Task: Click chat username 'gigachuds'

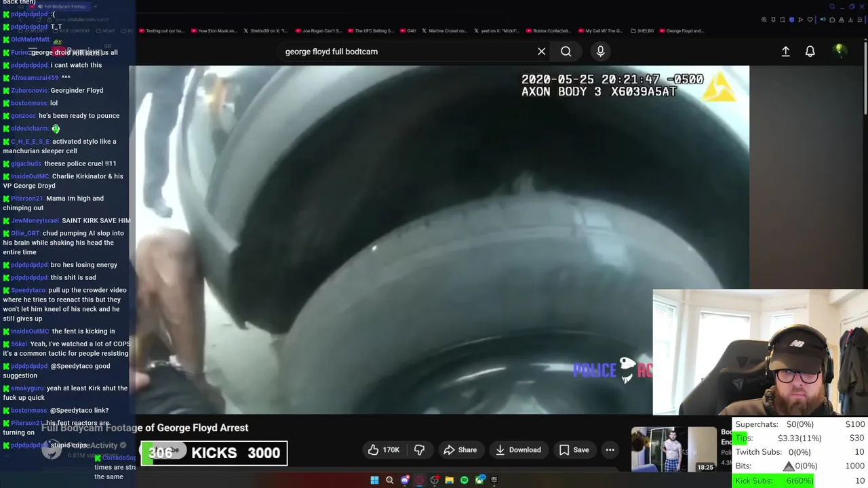Action: click(26, 163)
